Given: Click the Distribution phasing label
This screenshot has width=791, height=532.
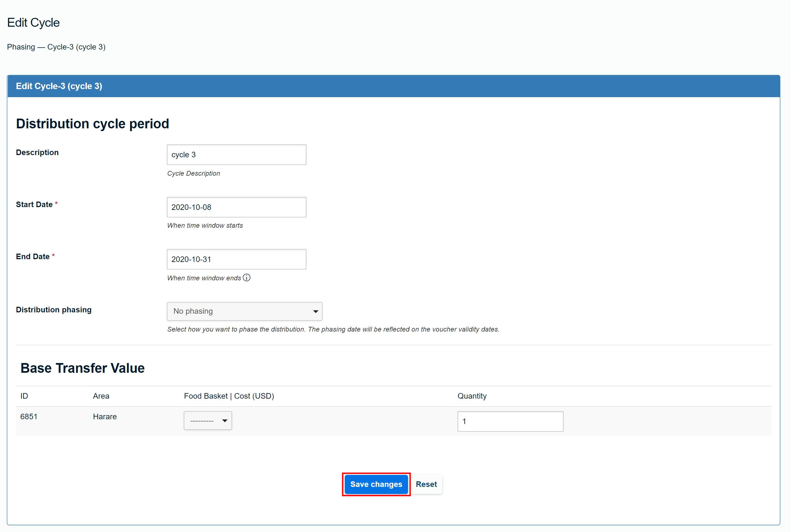Looking at the screenshot, I should pos(54,310).
